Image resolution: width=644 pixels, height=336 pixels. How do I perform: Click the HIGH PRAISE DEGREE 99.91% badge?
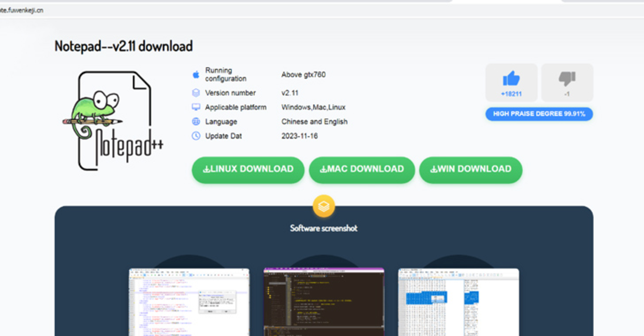(x=539, y=114)
